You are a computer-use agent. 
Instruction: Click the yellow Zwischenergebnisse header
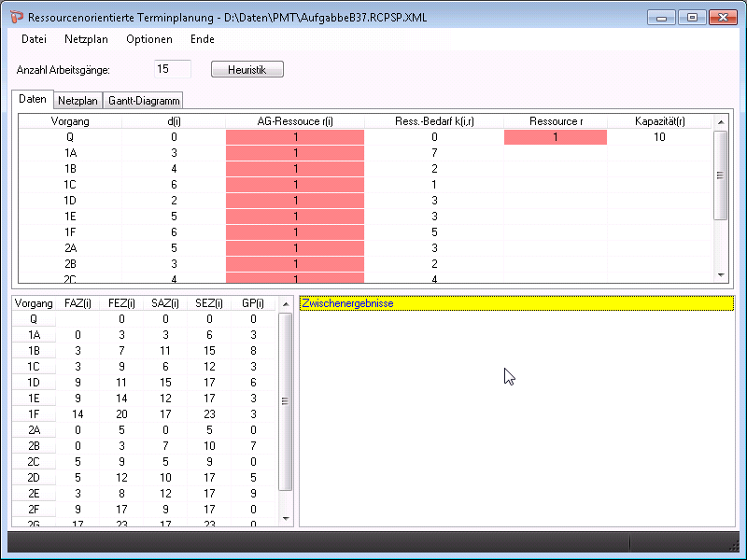[516, 303]
